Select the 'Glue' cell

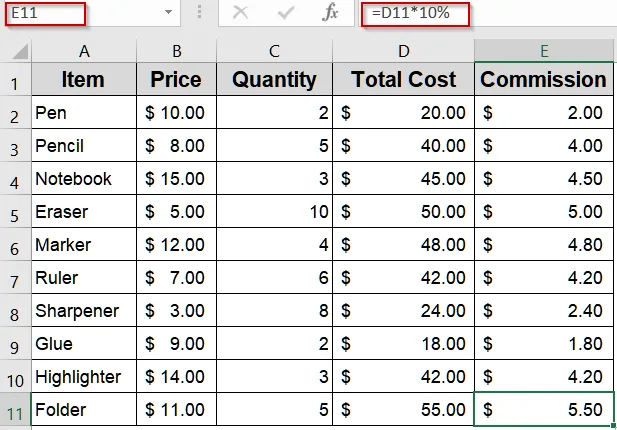84,344
